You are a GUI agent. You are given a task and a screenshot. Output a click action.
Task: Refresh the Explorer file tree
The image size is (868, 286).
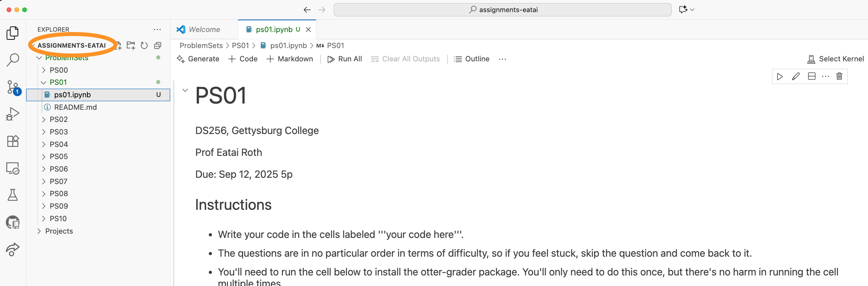coord(144,45)
